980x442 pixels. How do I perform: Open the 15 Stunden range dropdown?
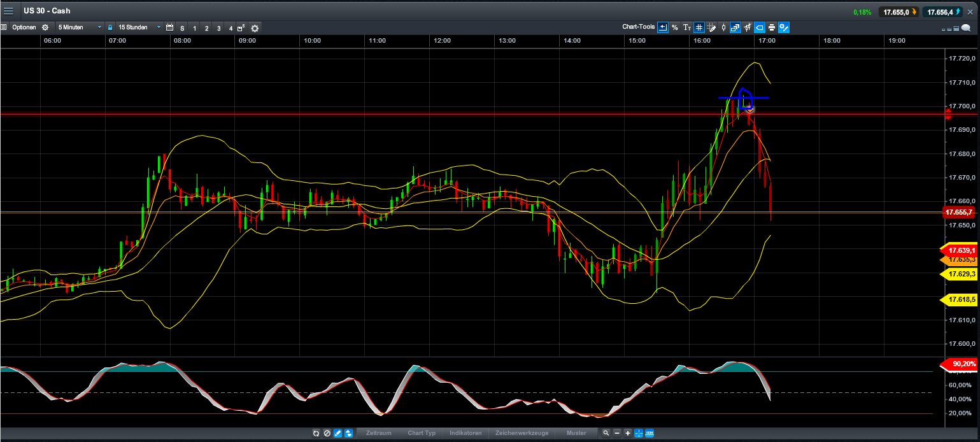(139, 27)
